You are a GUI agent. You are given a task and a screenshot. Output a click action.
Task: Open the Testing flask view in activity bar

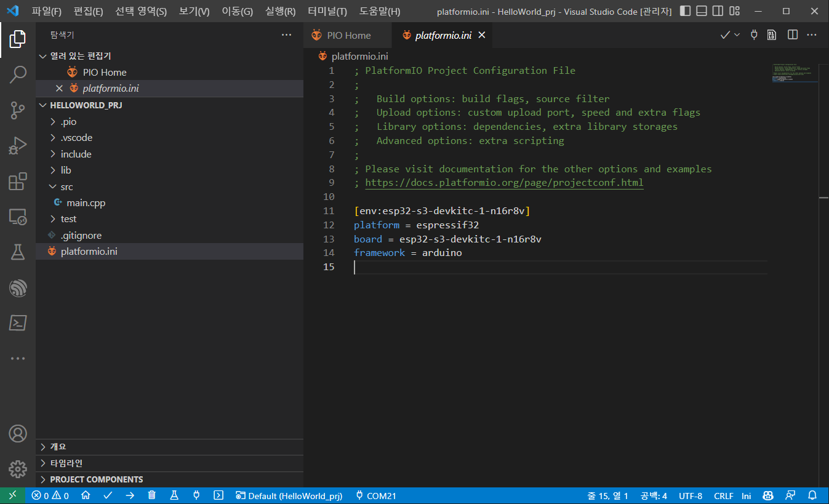coord(17,252)
